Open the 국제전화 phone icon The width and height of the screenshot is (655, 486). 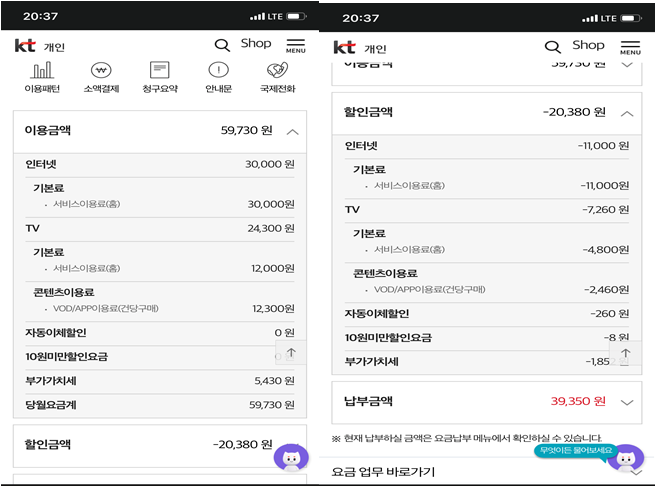coord(277,71)
